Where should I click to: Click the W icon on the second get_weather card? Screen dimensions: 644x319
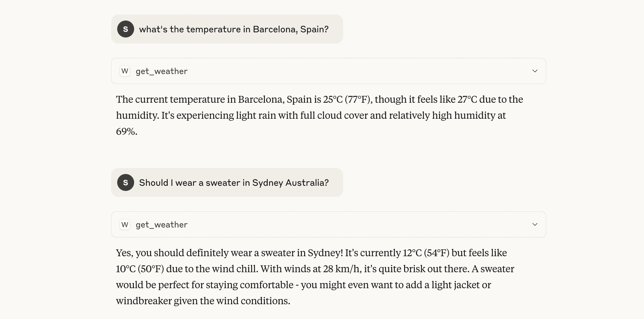point(125,224)
